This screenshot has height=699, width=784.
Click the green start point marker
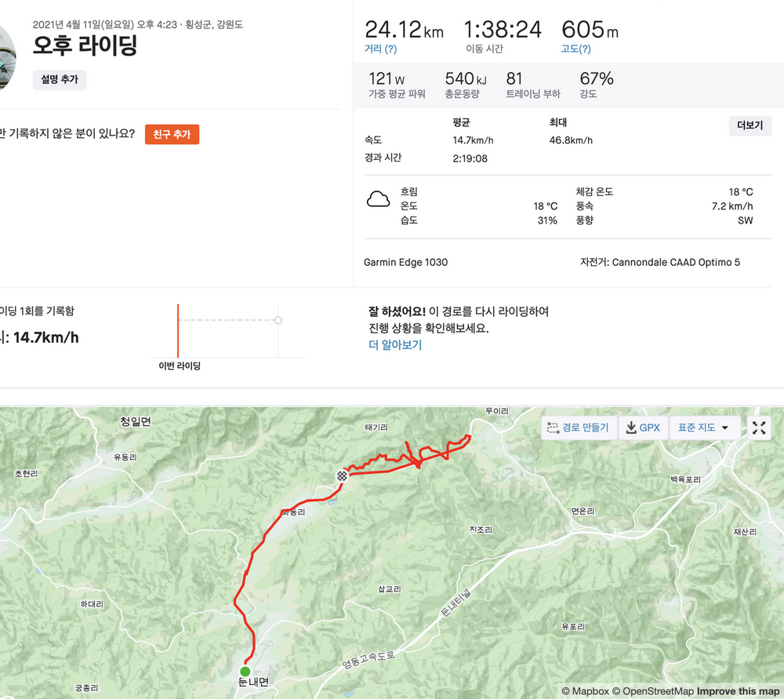click(245, 672)
